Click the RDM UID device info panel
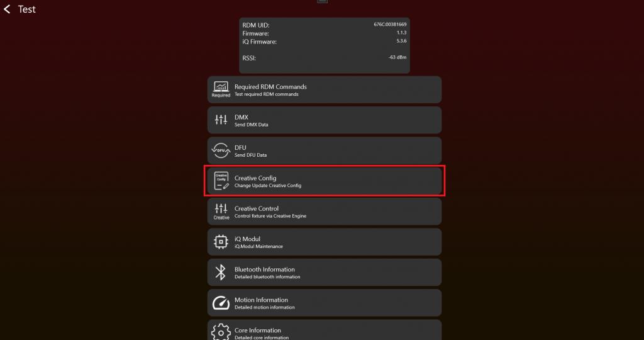Image resolution: width=644 pixels, height=340 pixels. (325, 45)
